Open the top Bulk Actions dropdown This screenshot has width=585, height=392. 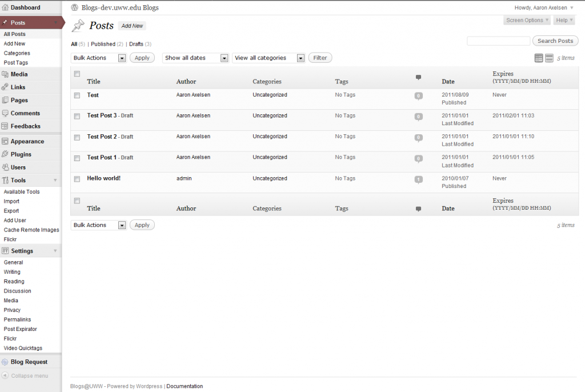[98, 58]
